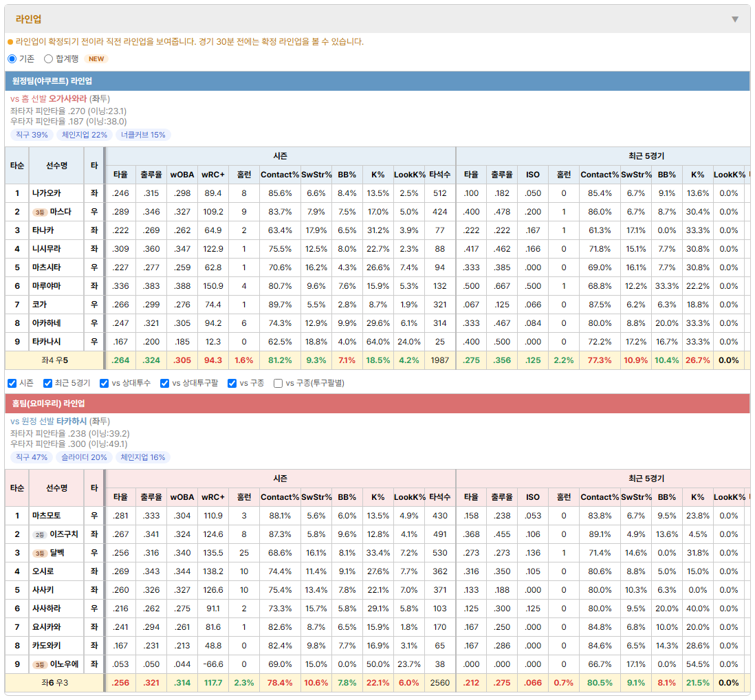Click the 너클커브 15% pitch tag

tap(143, 135)
